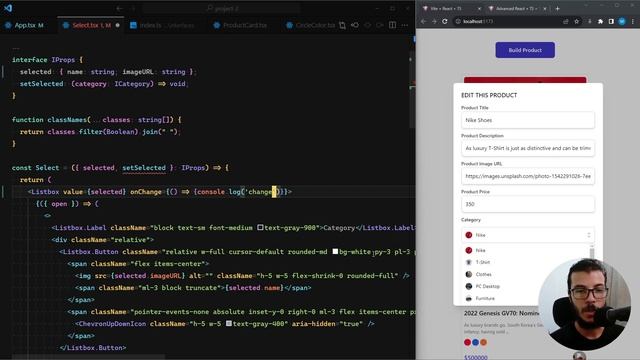Open the editor more actions menu
Viewport: 640px width, 360px height.
tap(404, 25)
